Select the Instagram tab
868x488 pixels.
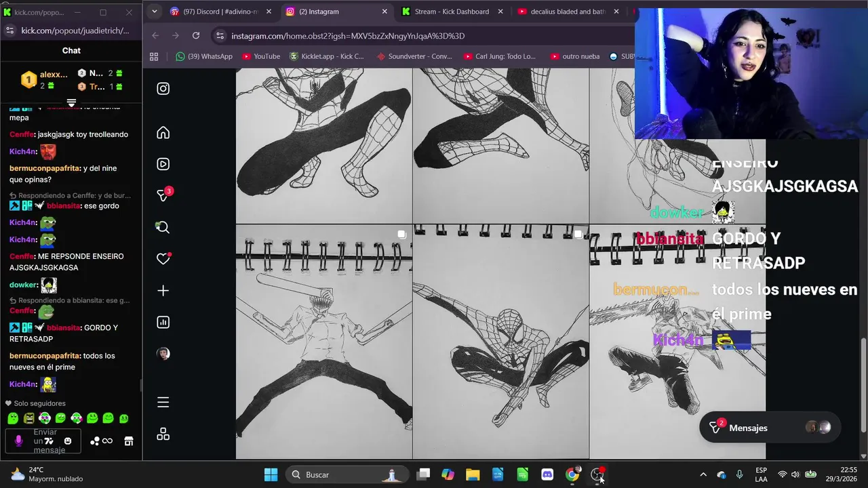point(336,12)
